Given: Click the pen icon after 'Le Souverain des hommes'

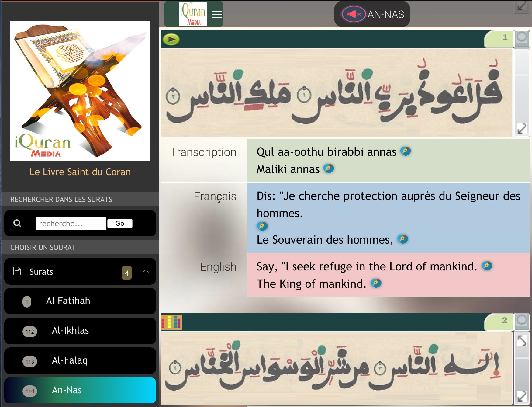Looking at the screenshot, I should (x=402, y=239).
